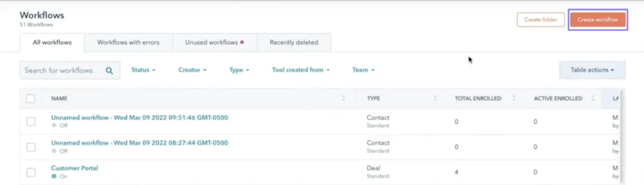644x185 pixels.
Task: Expand the Status filter dropdown
Action: coord(143,70)
